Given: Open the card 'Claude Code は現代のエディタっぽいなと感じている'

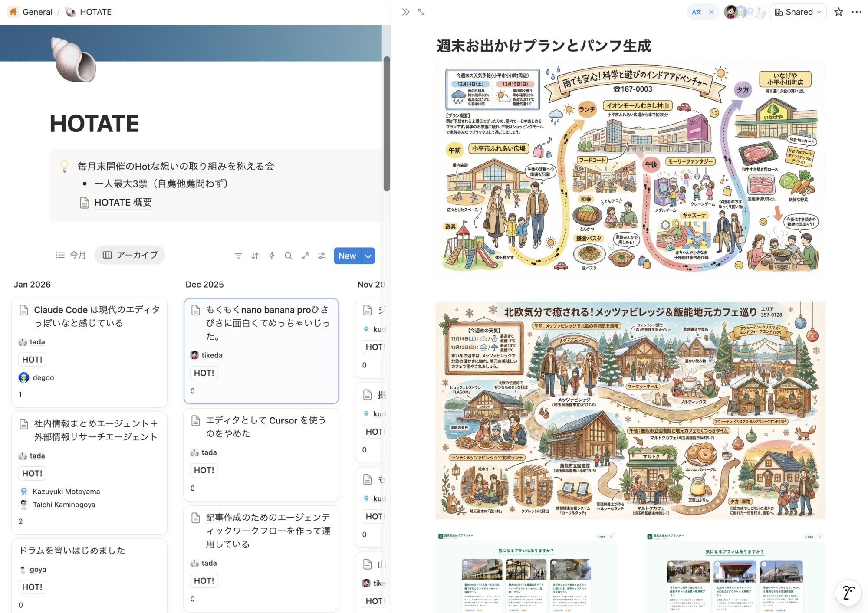Looking at the screenshot, I should point(89,352).
